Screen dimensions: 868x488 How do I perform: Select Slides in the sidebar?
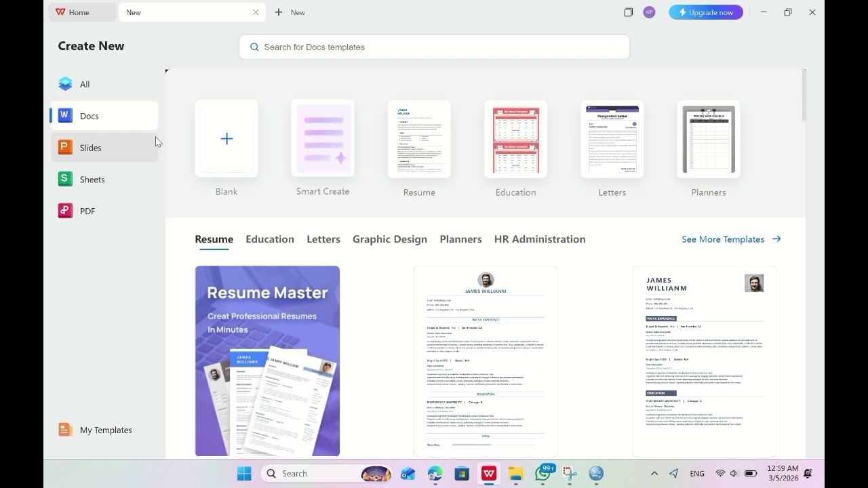pyautogui.click(x=104, y=148)
